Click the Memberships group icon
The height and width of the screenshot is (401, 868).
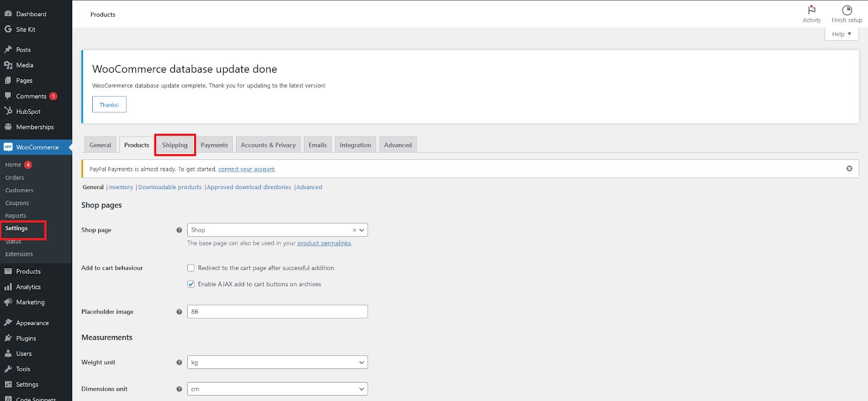(8, 127)
